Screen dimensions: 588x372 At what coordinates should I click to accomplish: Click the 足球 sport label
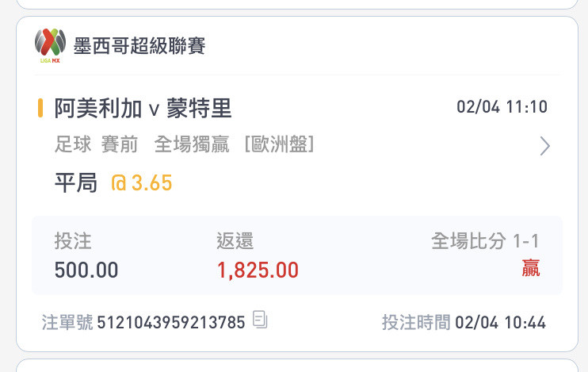click(73, 144)
